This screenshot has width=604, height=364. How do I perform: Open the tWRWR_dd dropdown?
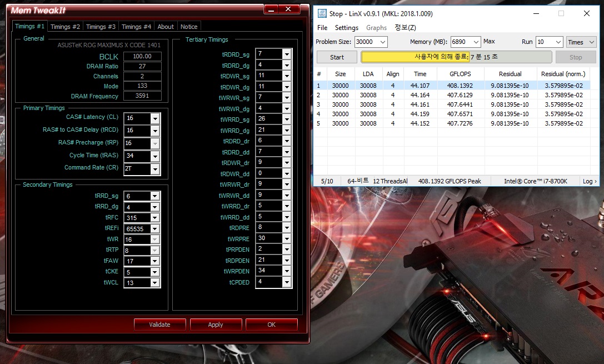[x=287, y=195]
